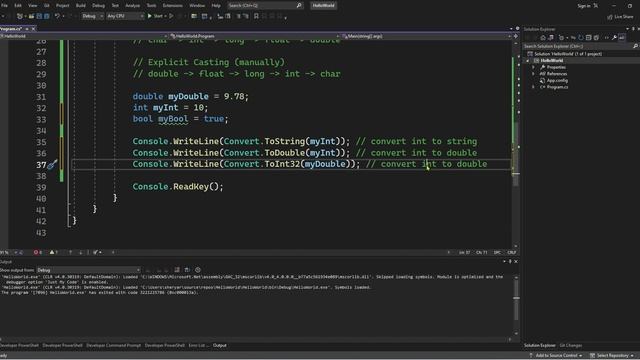
Task: Expand the Properties tree node
Action: click(533, 67)
